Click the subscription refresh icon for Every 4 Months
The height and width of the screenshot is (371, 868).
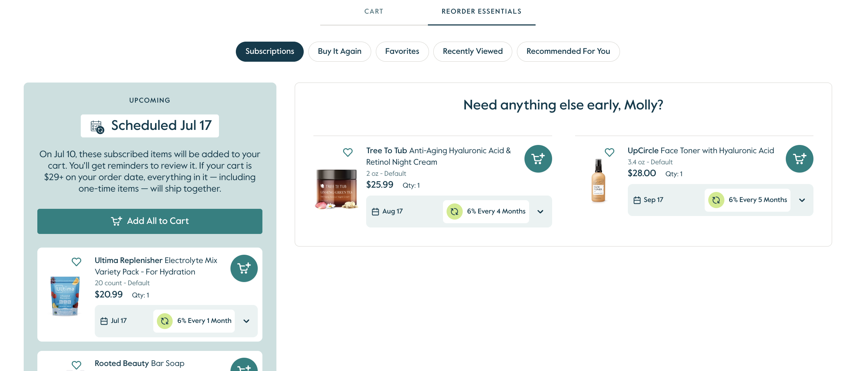[454, 212]
